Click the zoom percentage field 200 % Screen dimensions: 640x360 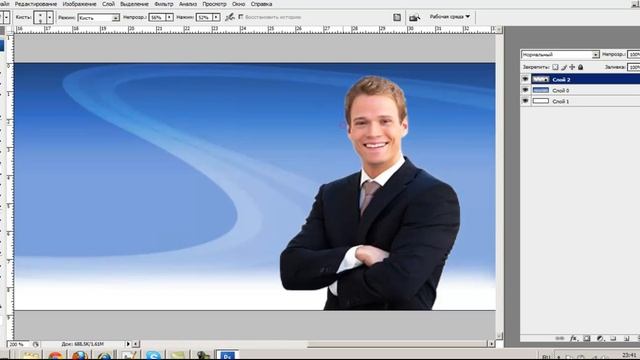click(17, 344)
